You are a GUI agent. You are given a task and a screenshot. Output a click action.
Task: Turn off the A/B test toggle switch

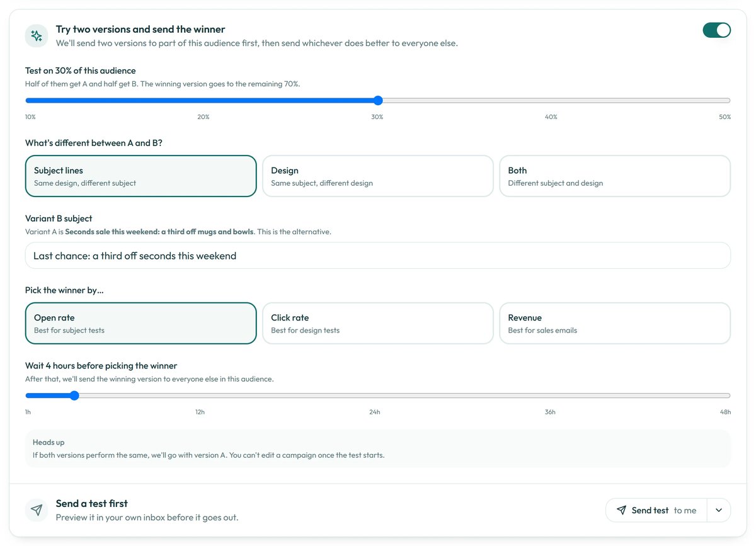pos(716,30)
